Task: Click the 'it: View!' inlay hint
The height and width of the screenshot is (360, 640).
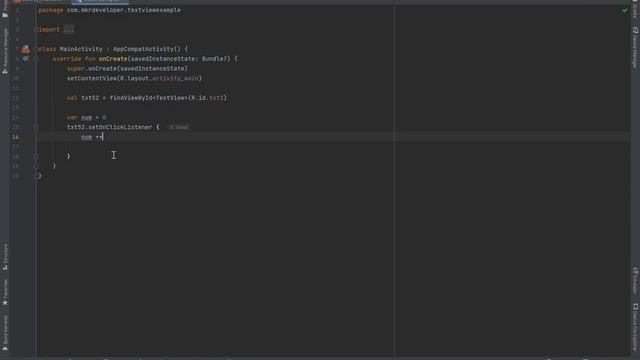Action: coord(179,127)
